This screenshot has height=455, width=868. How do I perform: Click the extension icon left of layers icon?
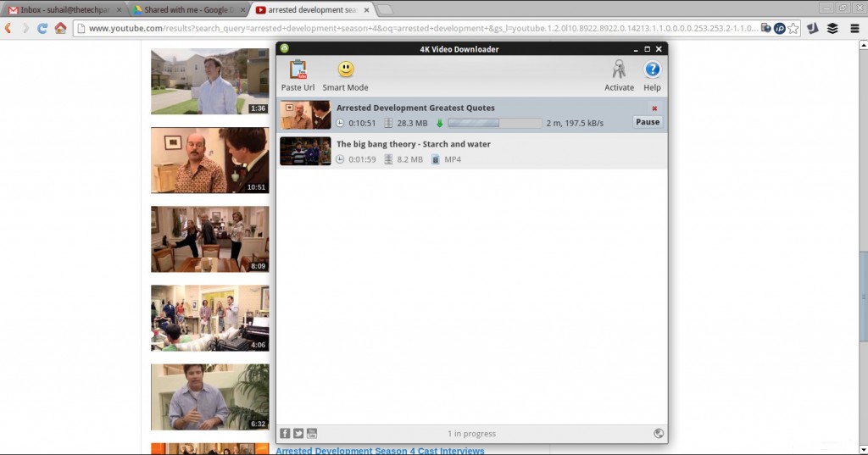point(813,28)
